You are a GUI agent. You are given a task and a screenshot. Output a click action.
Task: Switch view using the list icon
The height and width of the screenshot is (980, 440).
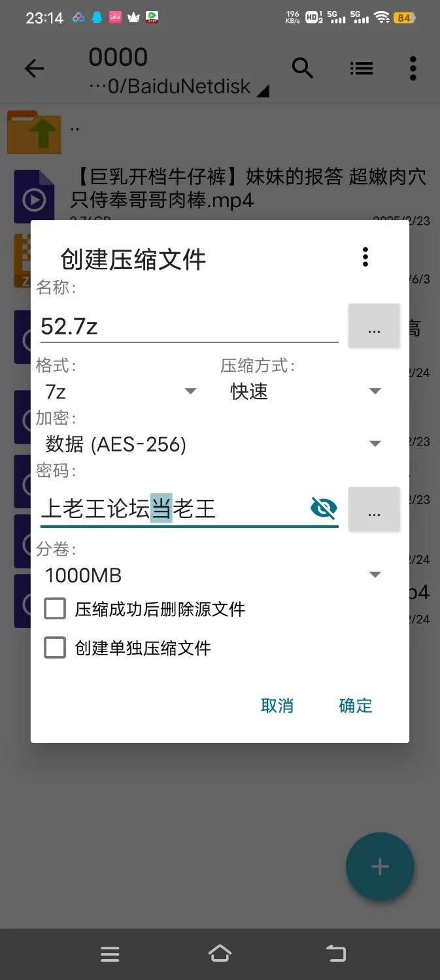(361, 68)
